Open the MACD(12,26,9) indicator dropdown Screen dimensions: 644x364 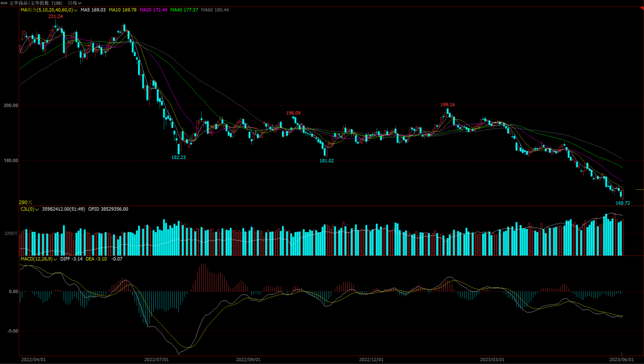[39, 259]
